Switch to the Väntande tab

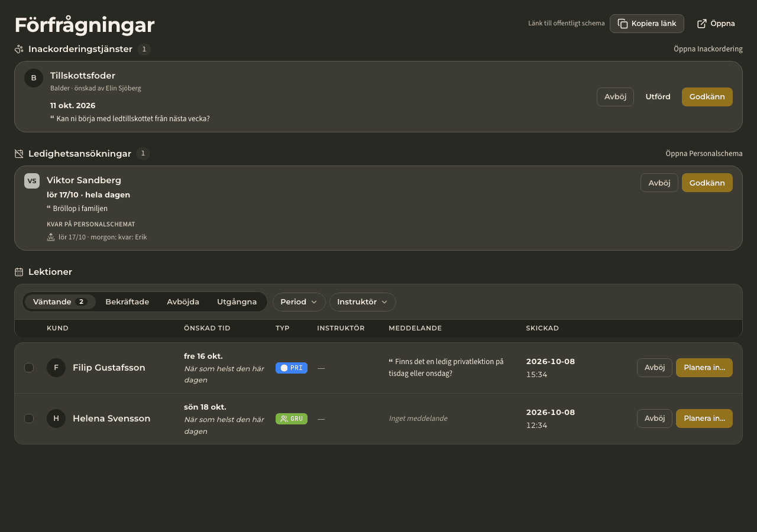tap(60, 302)
